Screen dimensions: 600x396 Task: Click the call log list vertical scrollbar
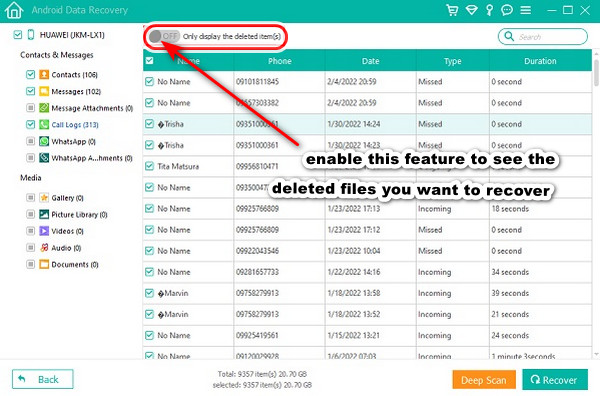pyautogui.click(x=596, y=72)
